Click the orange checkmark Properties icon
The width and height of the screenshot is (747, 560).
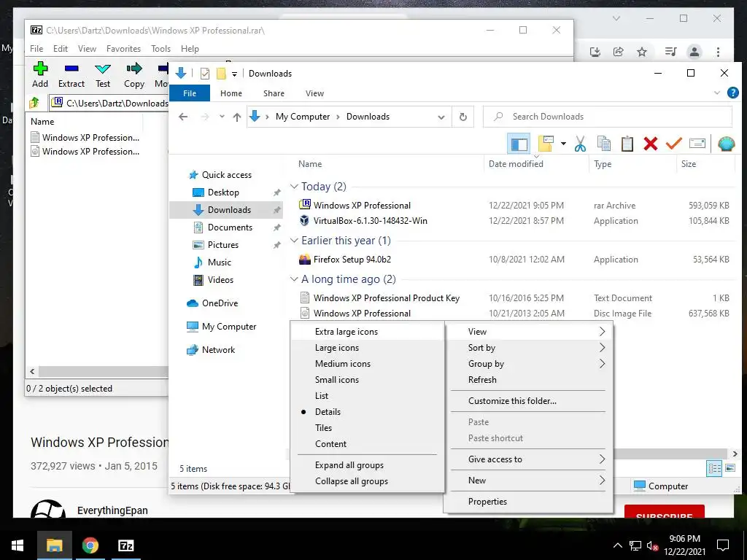(x=673, y=144)
